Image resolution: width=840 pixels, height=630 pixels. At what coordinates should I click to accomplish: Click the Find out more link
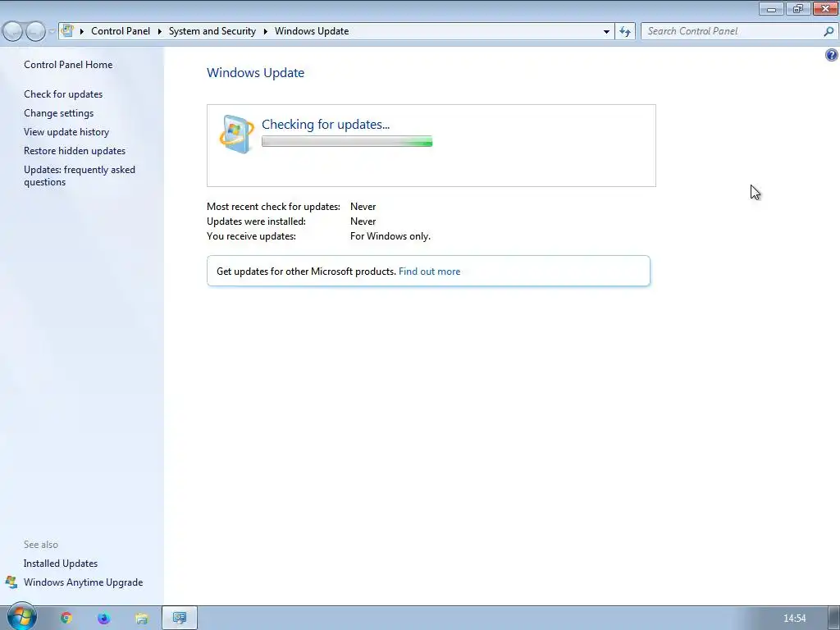[x=429, y=272]
